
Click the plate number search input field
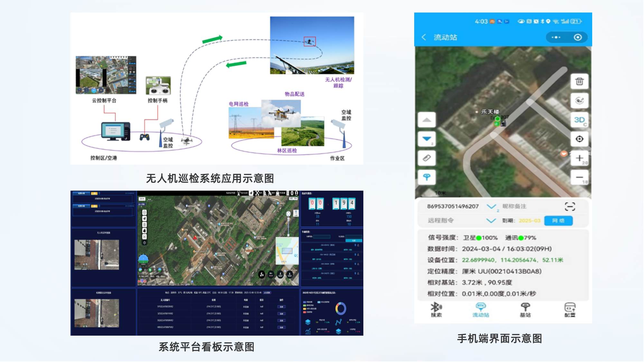322,237
